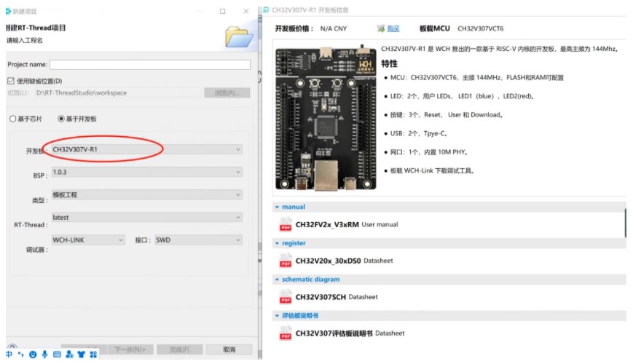Screen dimensions: 633x364
Task: Open the development board dropdown CH32V307V-R1
Action: (147, 149)
